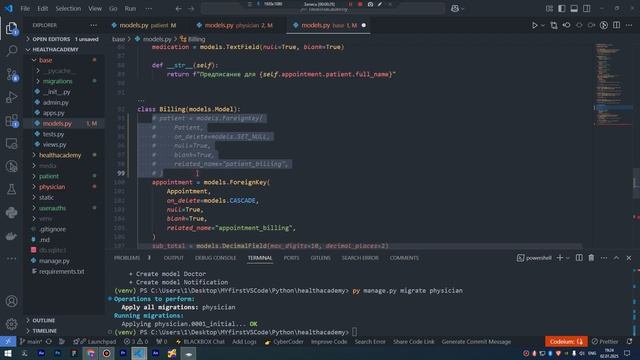Expand the OUTLINE section
Image resolution: width=640 pixels, height=360 pixels.
44,320
